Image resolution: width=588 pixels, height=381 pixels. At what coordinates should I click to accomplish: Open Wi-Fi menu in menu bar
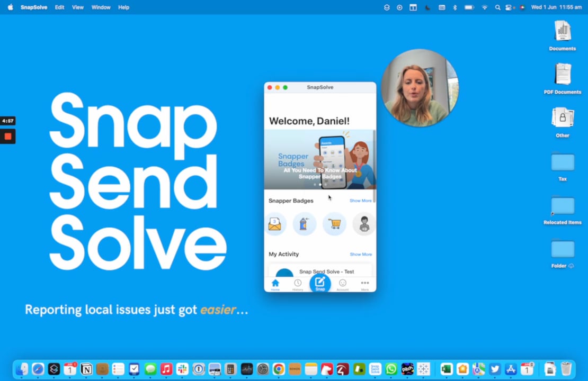click(x=485, y=7)
